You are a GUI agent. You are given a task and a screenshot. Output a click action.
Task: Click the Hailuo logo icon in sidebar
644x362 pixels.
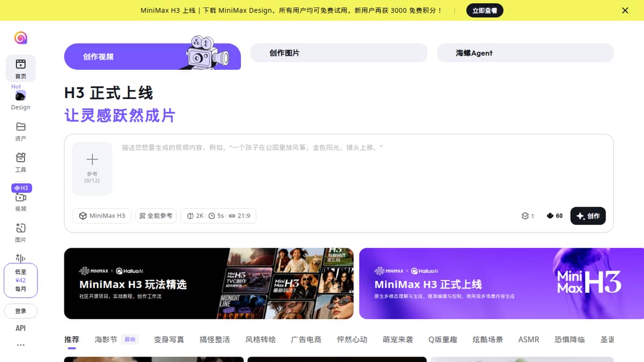[20, 38]
